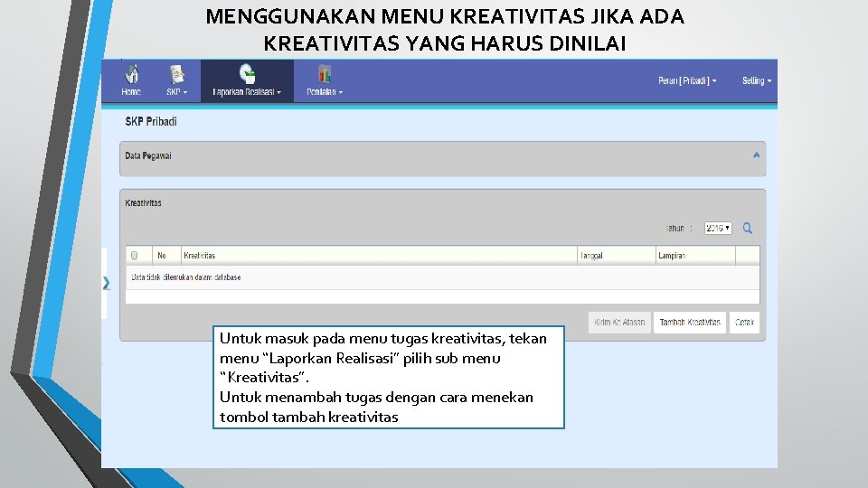Click the 'Data tidak ditemukan dalam database' row
Viewport: 868px width, 488px height.
[442, 277]
